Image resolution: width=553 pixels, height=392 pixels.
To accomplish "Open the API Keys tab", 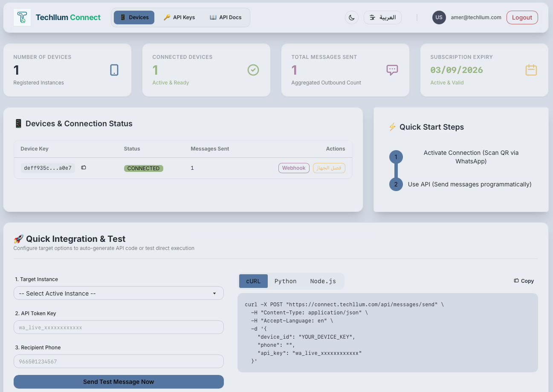I will pos(180,17).
